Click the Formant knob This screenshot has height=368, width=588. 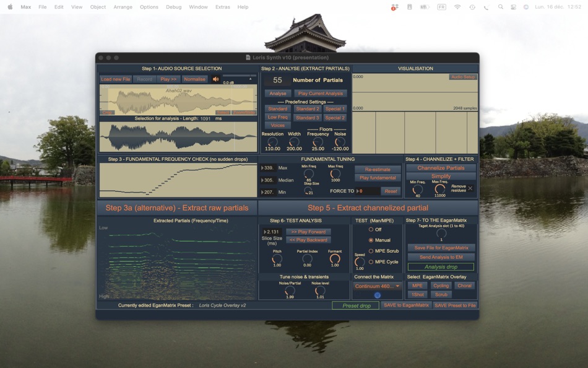click(335, 258)
